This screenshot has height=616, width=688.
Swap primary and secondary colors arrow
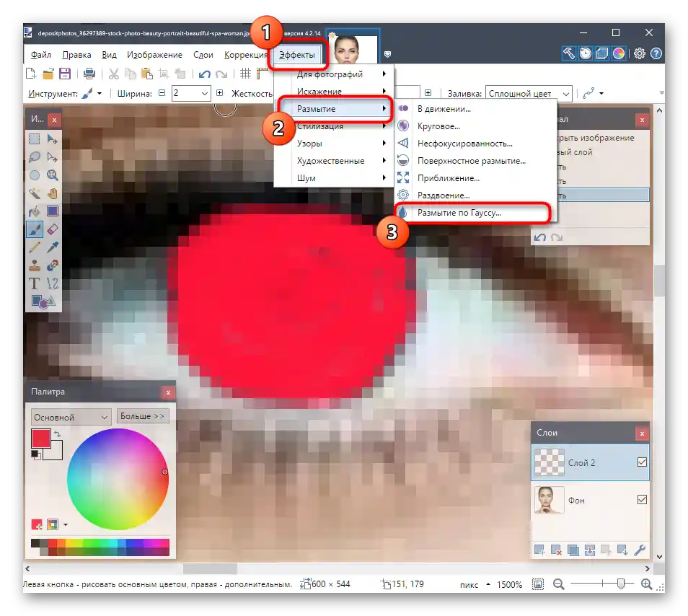click(57, 434)
